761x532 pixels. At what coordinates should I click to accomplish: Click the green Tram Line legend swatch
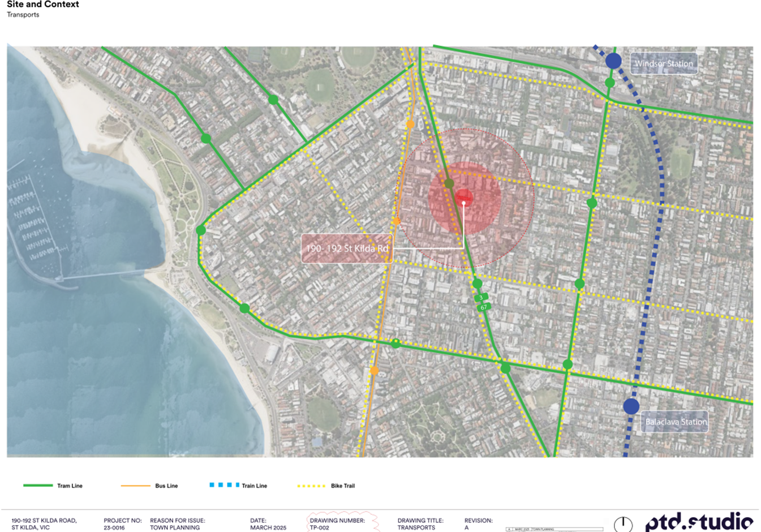[x=38, y=486]
